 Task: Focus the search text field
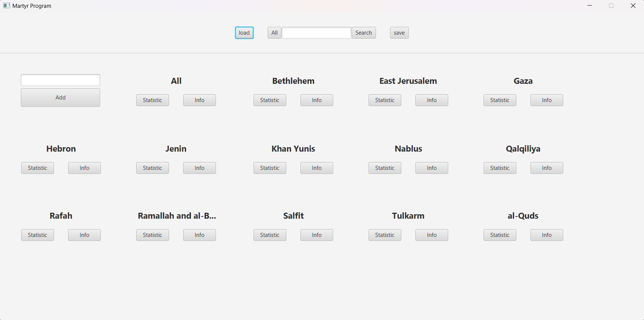316,33
